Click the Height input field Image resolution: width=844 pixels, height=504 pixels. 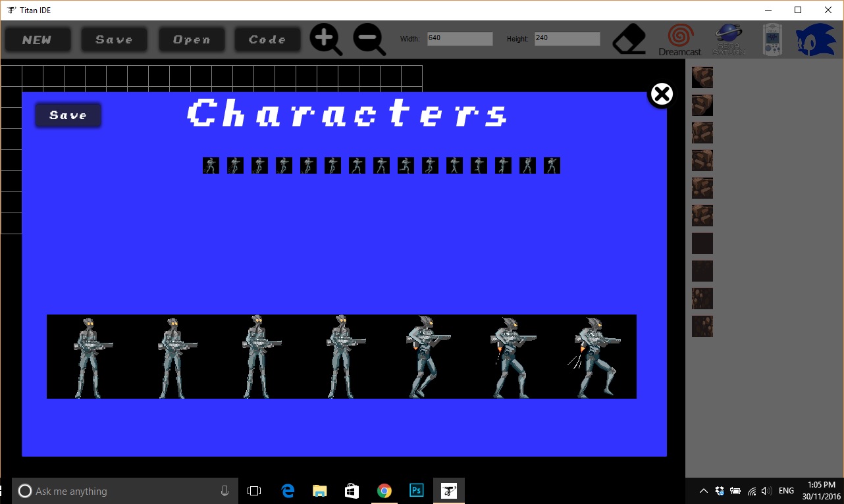(567, 39)
